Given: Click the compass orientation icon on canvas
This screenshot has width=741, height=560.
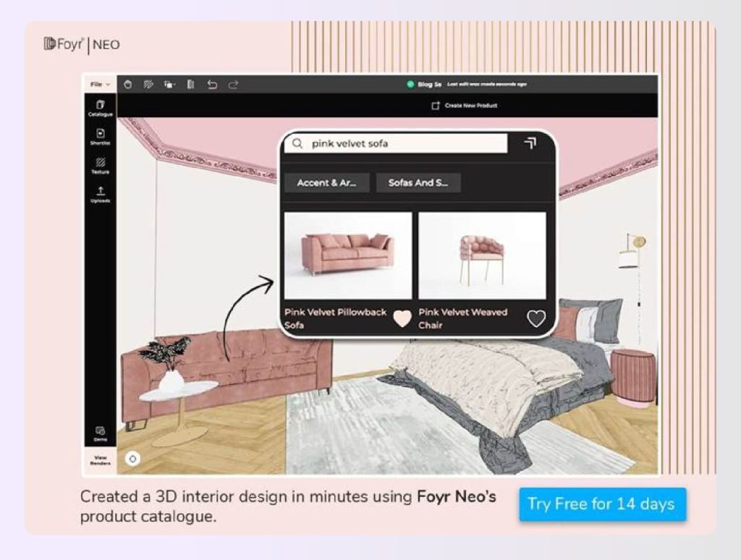Looking at the screenshot, I should pyautogui.click(x=133, y=459).
